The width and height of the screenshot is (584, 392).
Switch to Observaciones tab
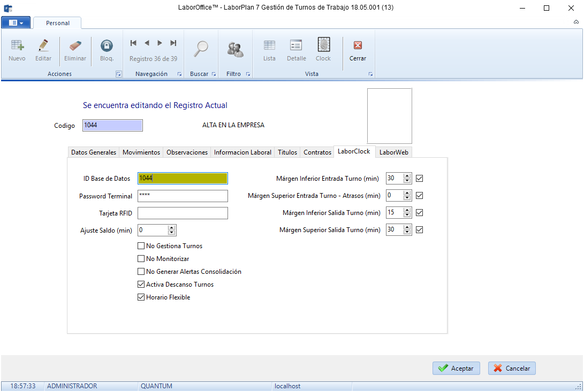[x=187, y=152]
